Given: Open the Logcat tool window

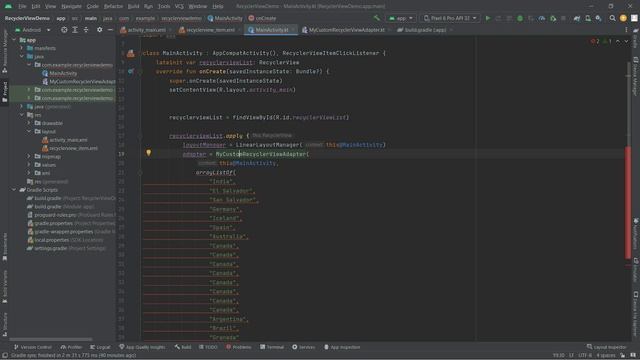Looking at the screenshot, I should pyautogui.click(x=100, y=347).
